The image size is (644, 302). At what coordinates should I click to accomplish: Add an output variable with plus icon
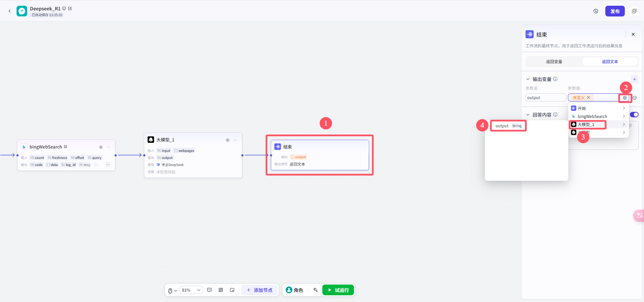pos(635,79)
